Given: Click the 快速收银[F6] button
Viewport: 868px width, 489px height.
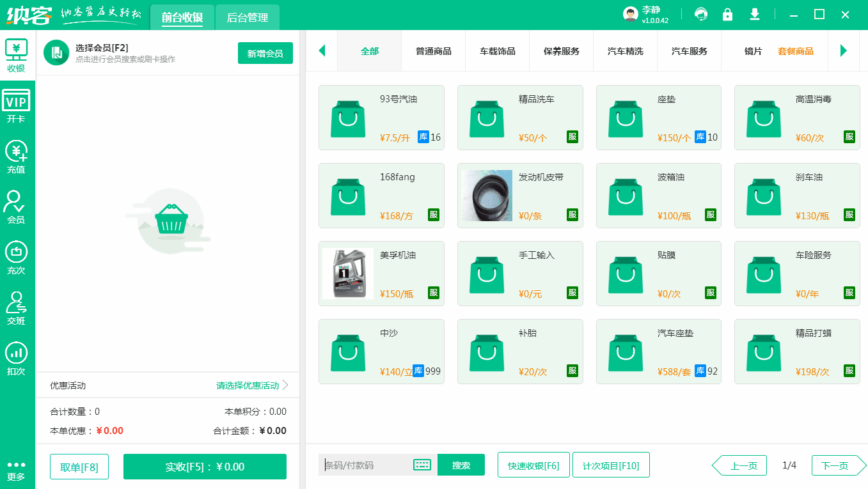Looking at the screenshot, I should click(x=533, y=465).
